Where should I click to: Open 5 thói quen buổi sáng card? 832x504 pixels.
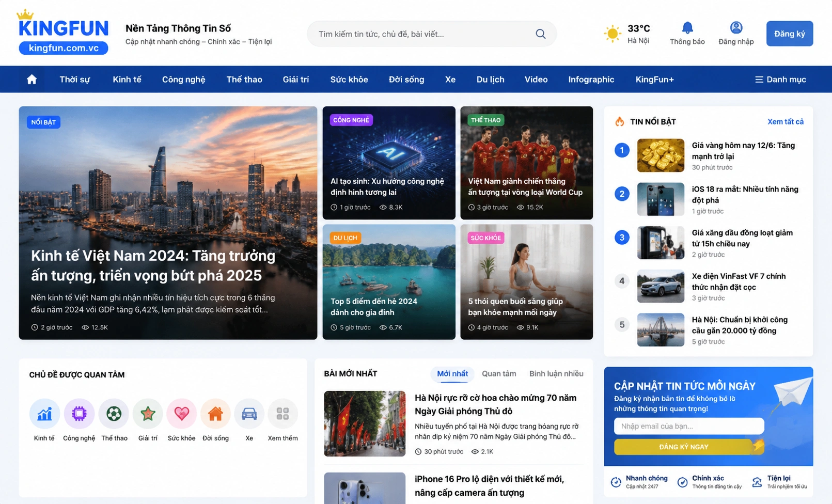coord(527,281)
